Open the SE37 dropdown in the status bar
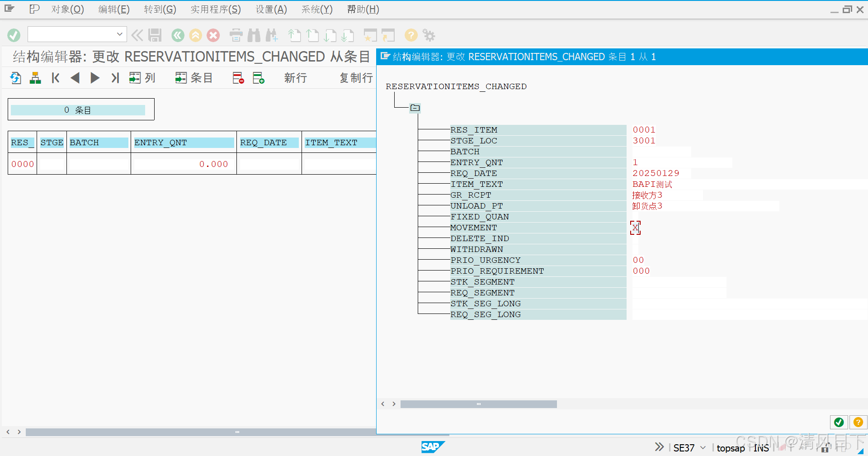 (x=702, y=447)
